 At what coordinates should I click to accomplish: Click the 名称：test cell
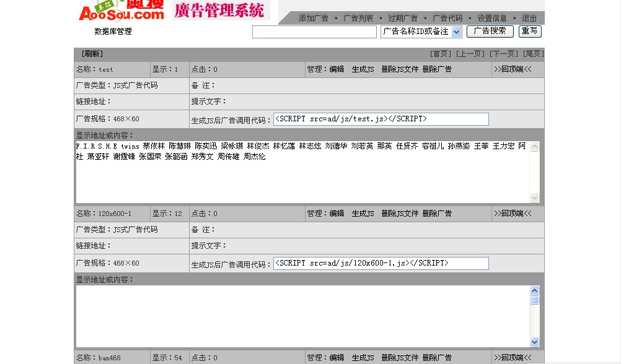point(112,69)
